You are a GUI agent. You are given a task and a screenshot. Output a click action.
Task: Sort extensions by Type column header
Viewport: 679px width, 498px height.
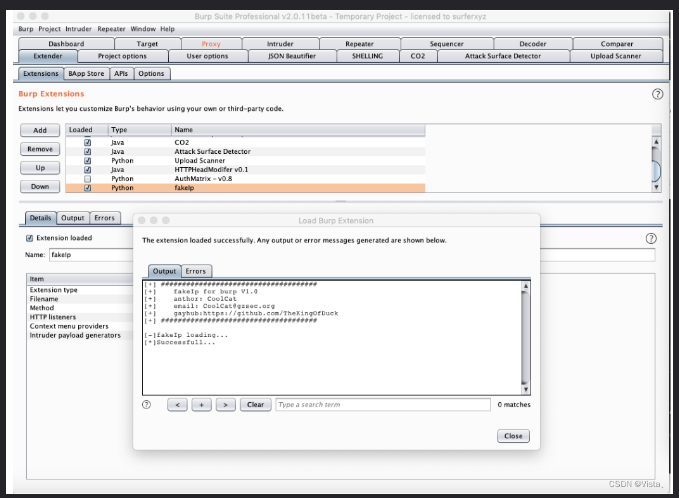[x=139, y=129]
